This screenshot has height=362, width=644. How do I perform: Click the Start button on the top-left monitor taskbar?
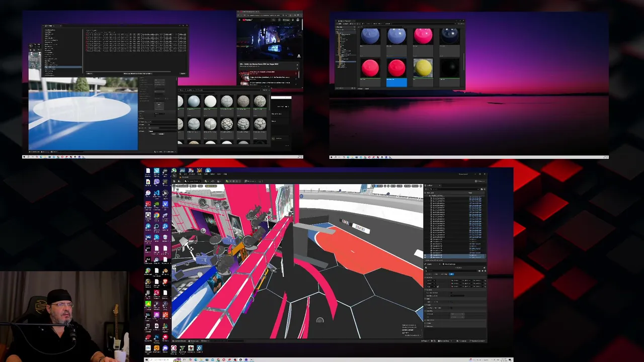(25, 157)
